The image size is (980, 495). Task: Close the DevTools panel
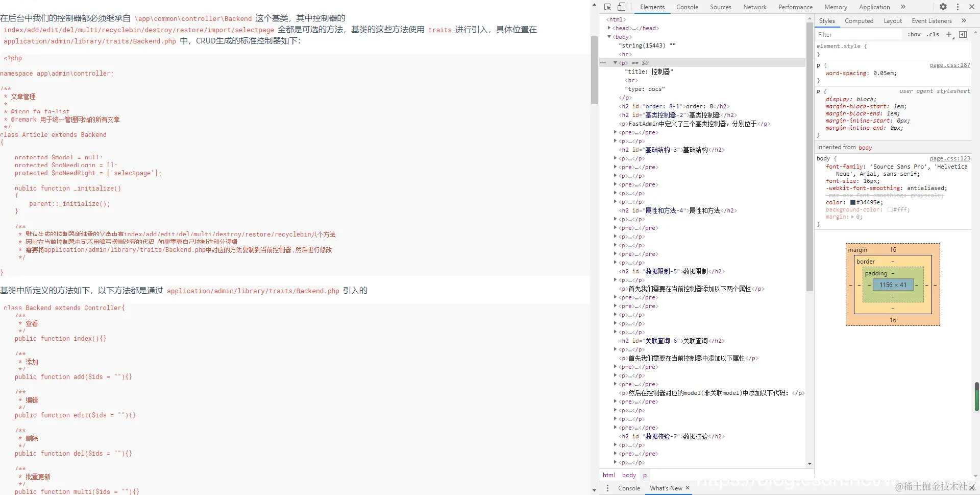coord(972,7)
